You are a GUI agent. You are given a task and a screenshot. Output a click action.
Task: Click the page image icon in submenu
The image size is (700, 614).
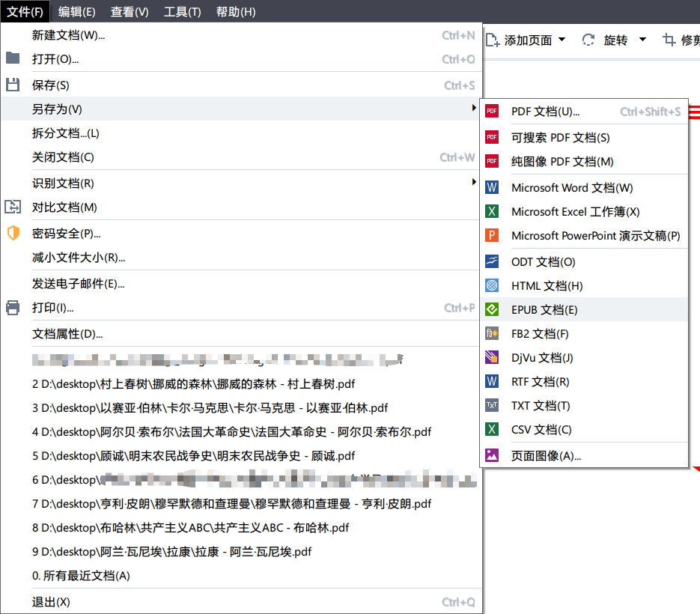(x=492, y=455)
